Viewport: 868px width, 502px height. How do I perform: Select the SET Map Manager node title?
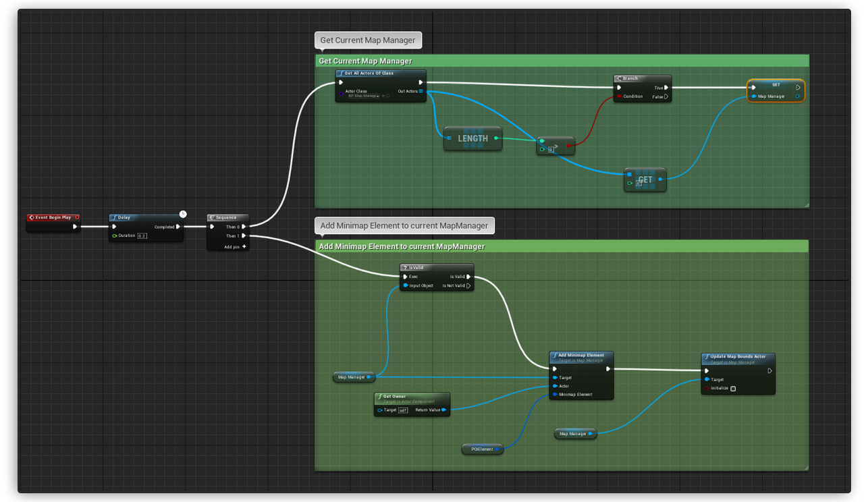(776, 85)
